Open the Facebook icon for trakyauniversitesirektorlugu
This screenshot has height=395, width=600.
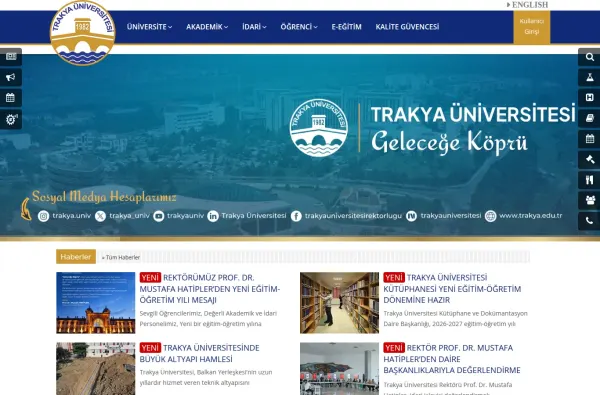296,216
